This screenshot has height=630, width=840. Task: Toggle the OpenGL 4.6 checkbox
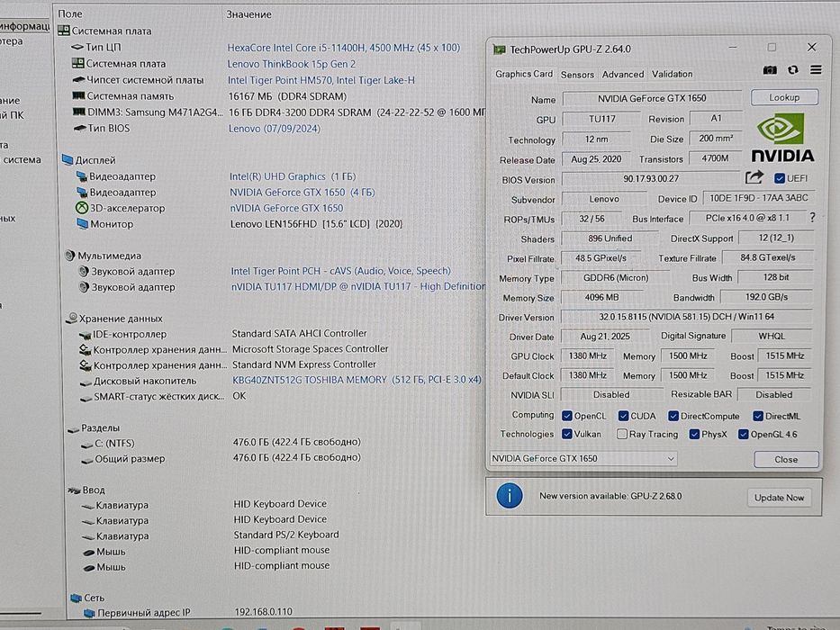pyautogui.click(x=743, y=434)
